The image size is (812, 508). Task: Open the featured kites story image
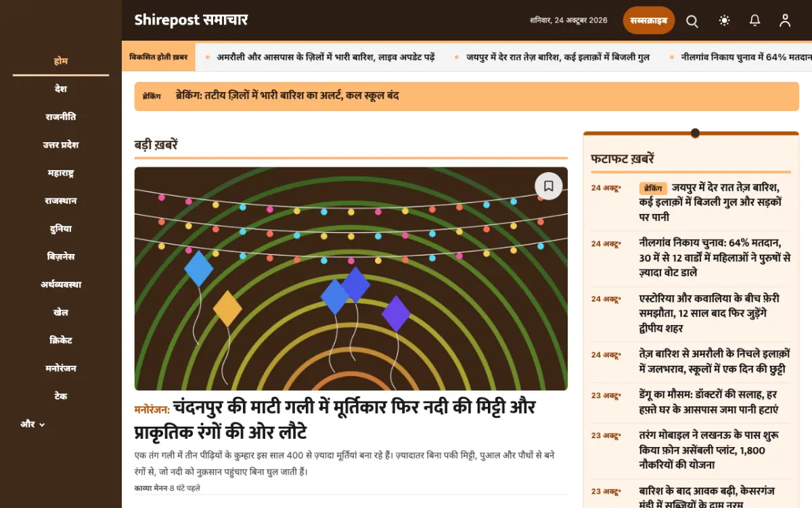(351, 278)
